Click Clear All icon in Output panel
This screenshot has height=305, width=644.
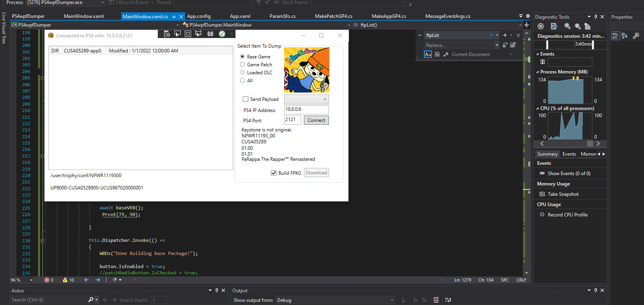click(x=436, y=300)
